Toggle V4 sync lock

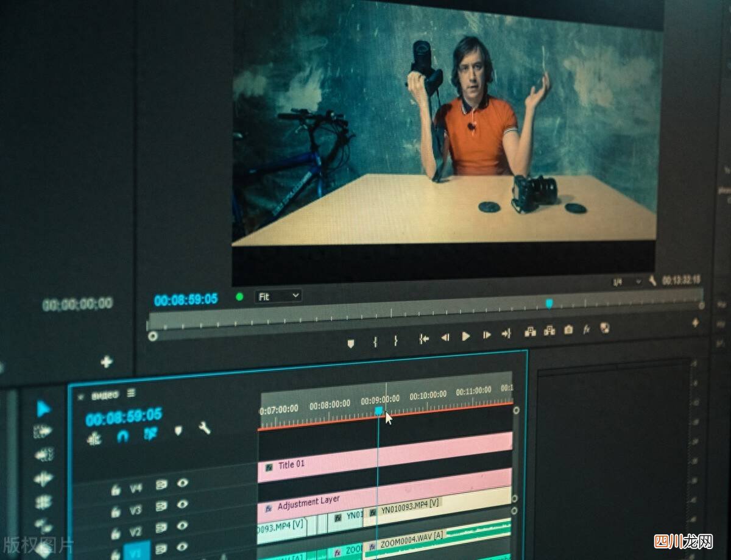161,485
